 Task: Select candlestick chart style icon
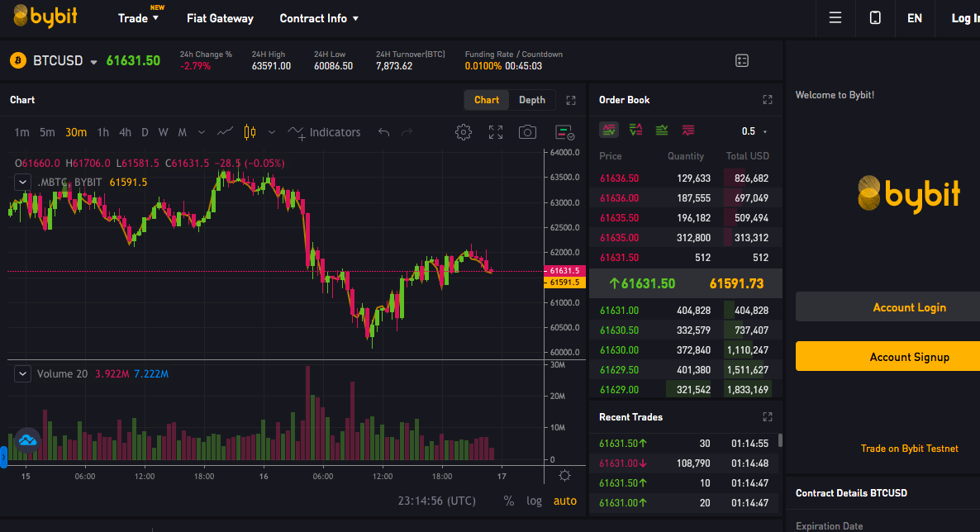click(250, 132)
